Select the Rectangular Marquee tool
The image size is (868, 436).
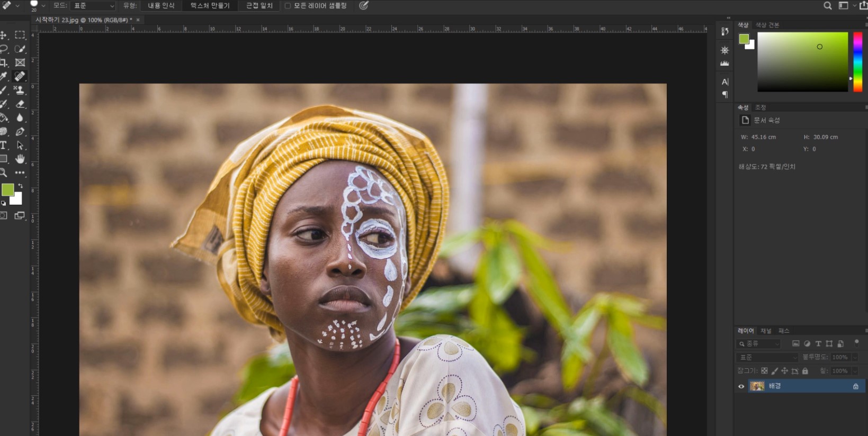point(20,35)
